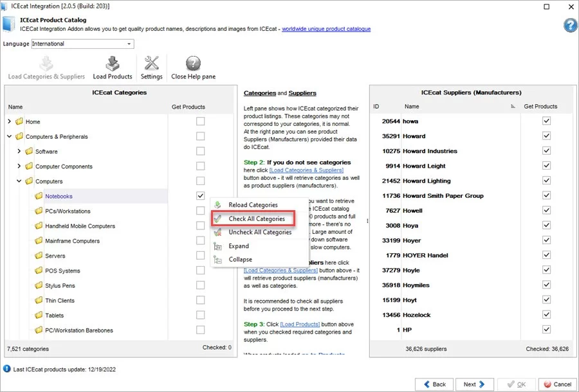Check the PCs/Workstations category checkbox
The height and width of the screenshot is (392, 579).
(201, 211)
